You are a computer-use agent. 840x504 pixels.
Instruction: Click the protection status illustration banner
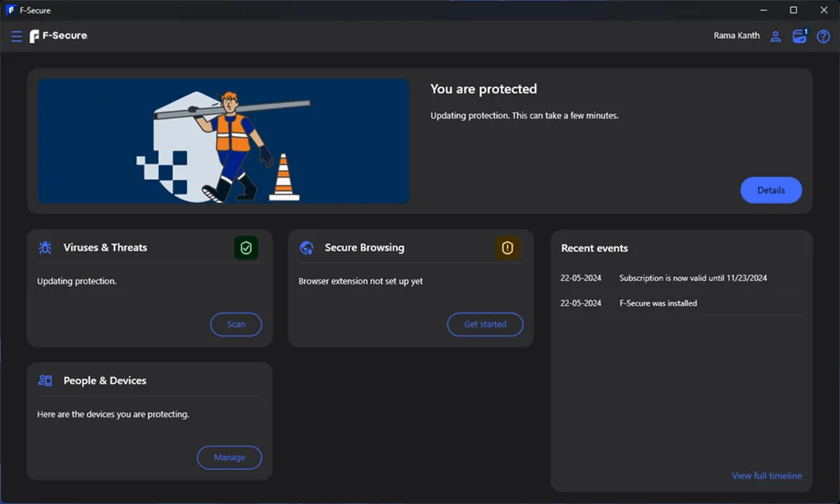point(224,141)
